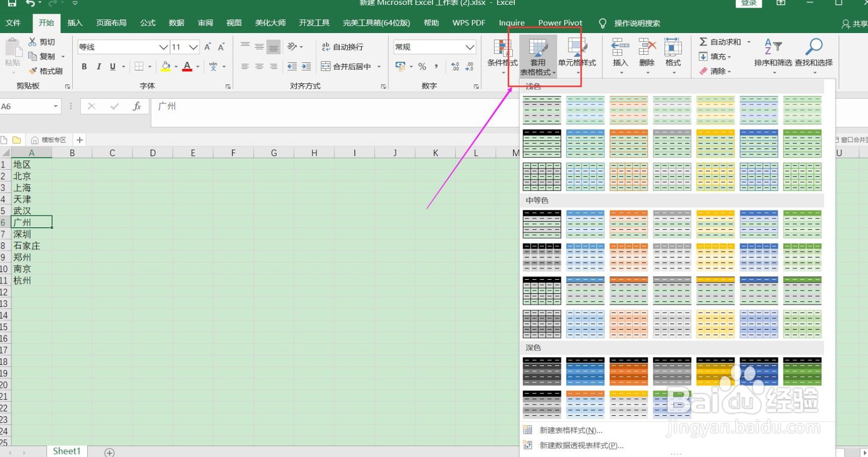Screen dimensions: 868x457
Task: Click increase indent icon
Action: pyautogui.click(x=307, y=67)
